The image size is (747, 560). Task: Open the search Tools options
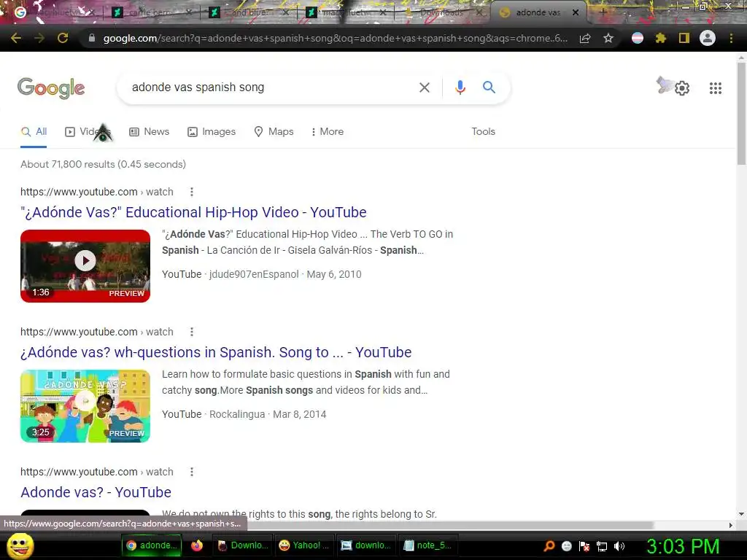[x=483, y=131]
